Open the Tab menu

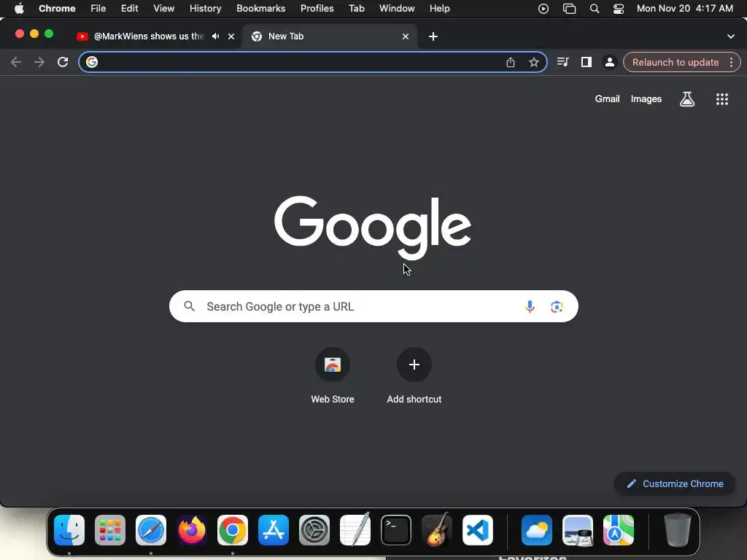[356, 9]
